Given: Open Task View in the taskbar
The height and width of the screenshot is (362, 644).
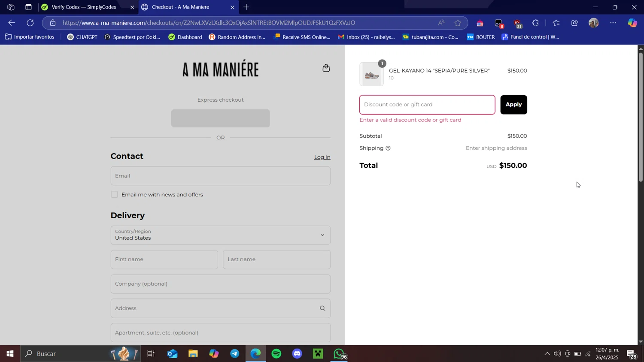Looking at the screenshot, I should pyautogui.click(x=151, y=354).
